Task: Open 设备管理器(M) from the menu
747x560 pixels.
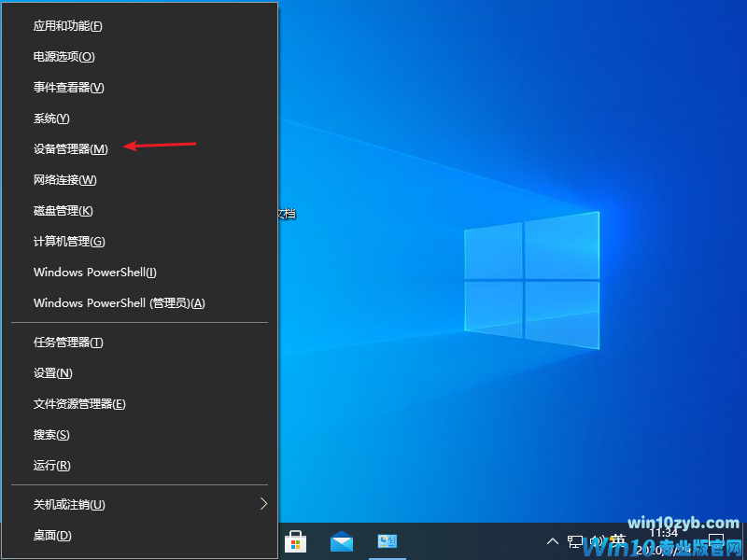Action: tap(71, 149)
